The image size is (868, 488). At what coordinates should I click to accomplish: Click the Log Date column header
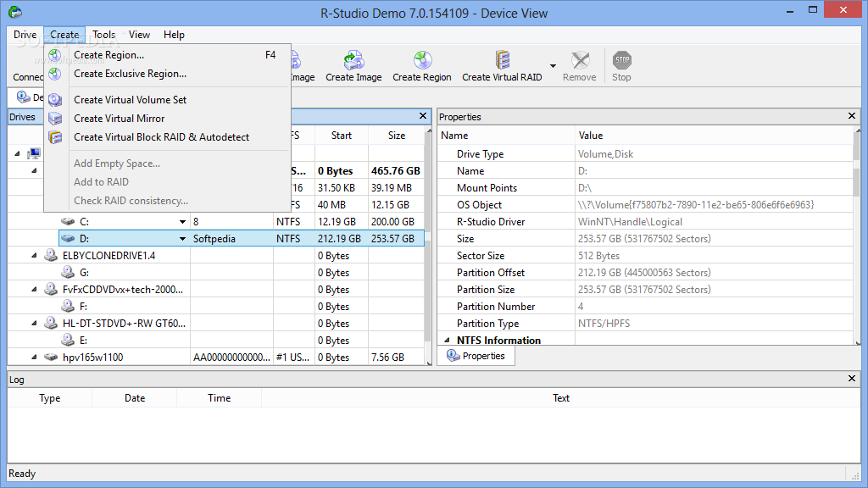[135, 398]
